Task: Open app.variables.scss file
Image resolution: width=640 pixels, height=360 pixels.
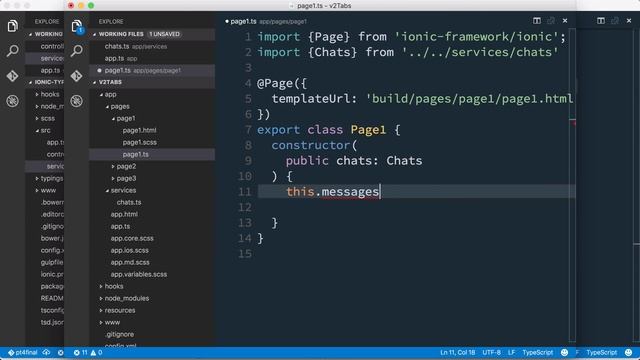Action: 139,274
